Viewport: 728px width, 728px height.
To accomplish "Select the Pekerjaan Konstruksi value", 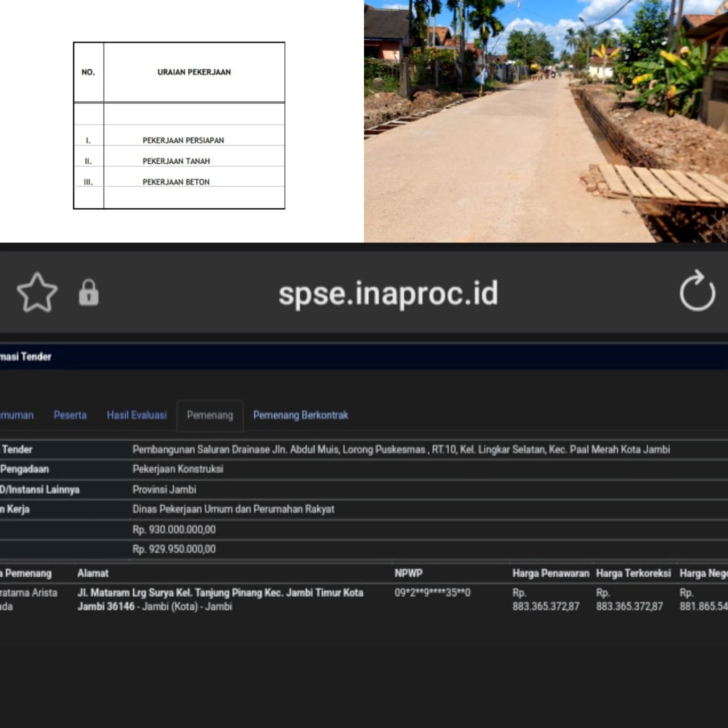I will pyautogui.click(x=177, y=469).
